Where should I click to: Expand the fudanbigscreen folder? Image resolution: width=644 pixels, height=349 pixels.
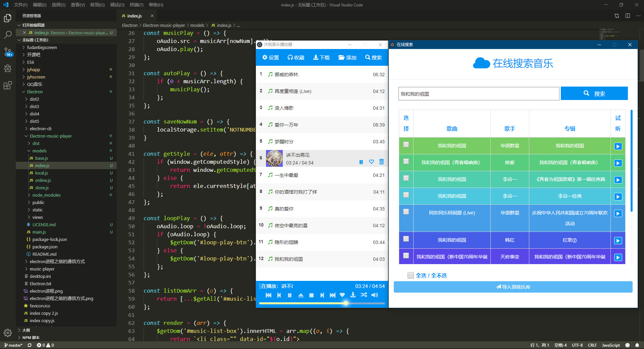pyautogui.click(x=66, y=47)
